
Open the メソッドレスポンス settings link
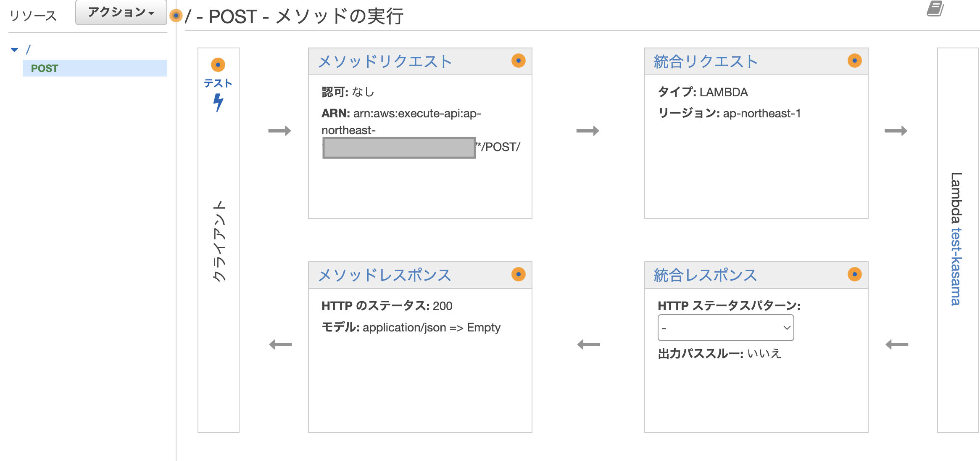(x=385, y=275)
